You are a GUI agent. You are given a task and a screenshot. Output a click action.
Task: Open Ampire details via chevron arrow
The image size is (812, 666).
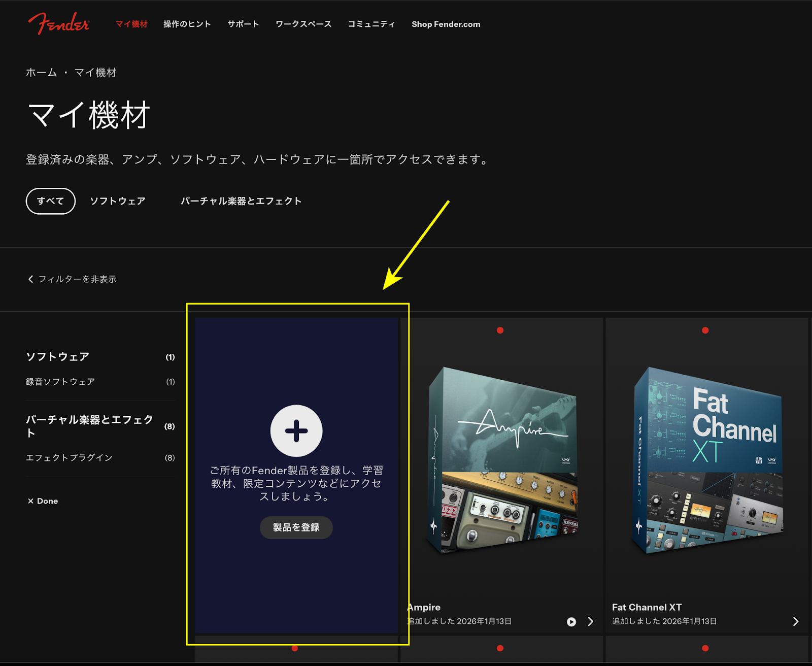click(x=590, y=622)
